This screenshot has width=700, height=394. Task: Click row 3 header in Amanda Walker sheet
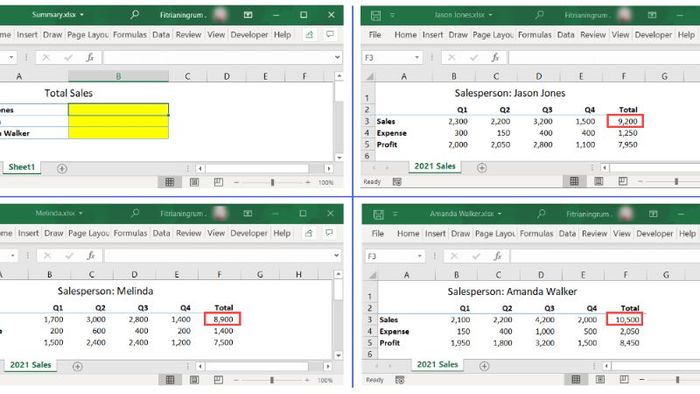click(370, 319)
